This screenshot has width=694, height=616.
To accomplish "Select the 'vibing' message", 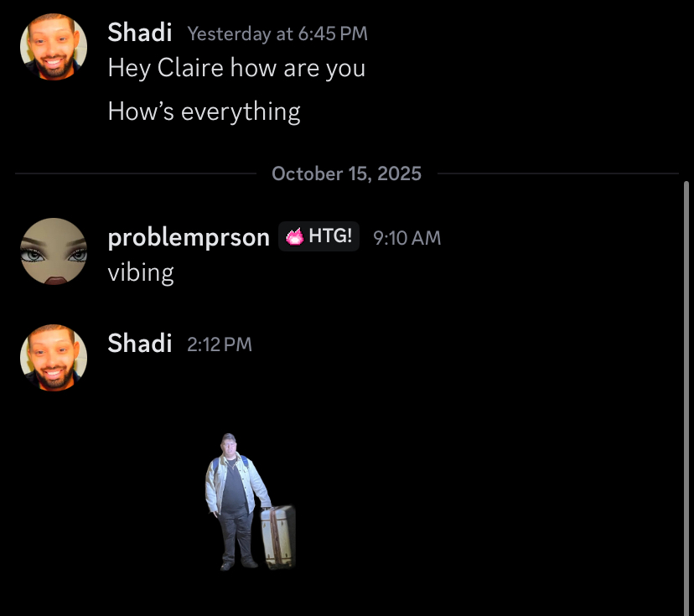I will 141,272.
